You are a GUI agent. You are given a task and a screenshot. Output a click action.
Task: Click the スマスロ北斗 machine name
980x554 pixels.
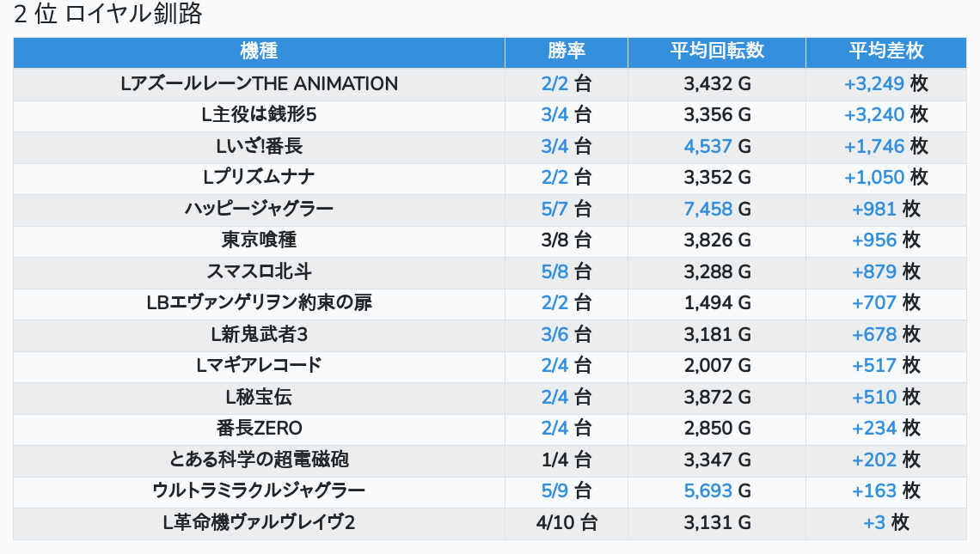point(259,271)
